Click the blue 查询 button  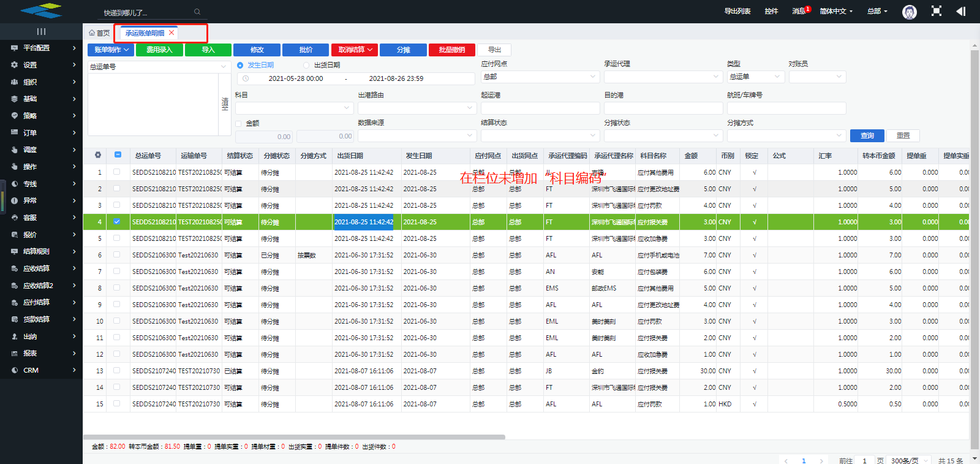(x=867, y=135)
